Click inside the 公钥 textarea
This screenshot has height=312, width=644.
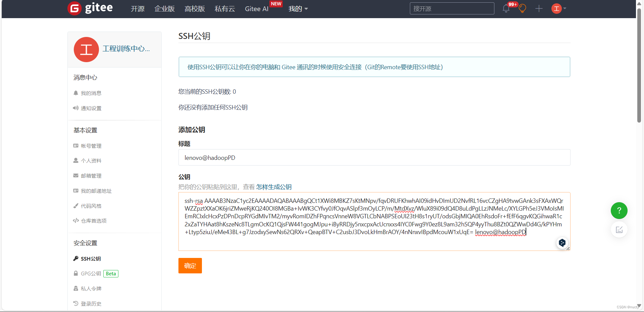(374, 221)
